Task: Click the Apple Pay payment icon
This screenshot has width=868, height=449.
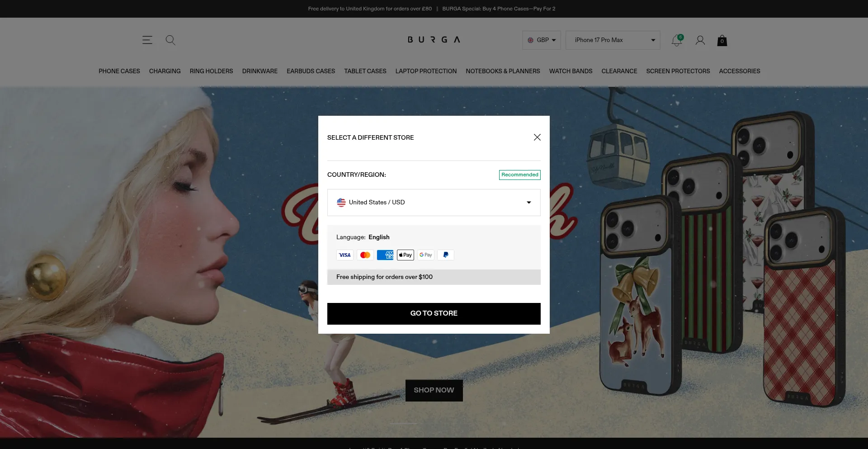Action: pos(405,255)
